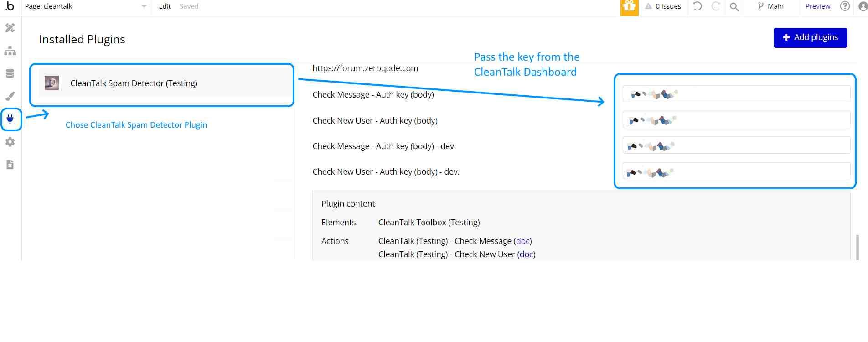Open the Edit menu

click(165, 6)
